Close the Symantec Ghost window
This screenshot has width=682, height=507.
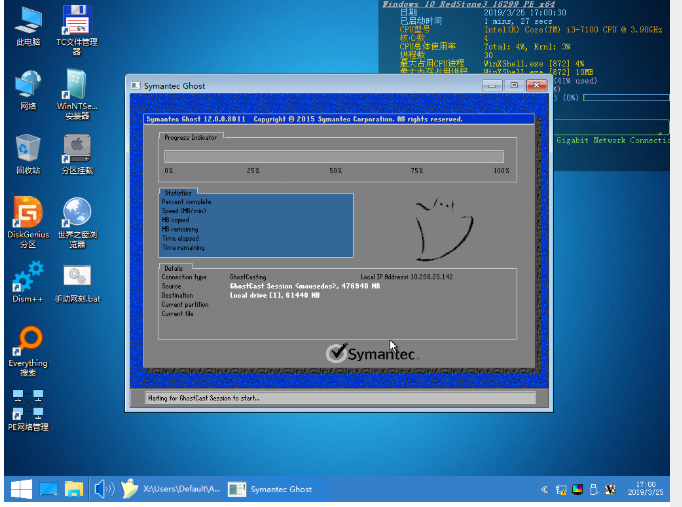tap(536, 85)
